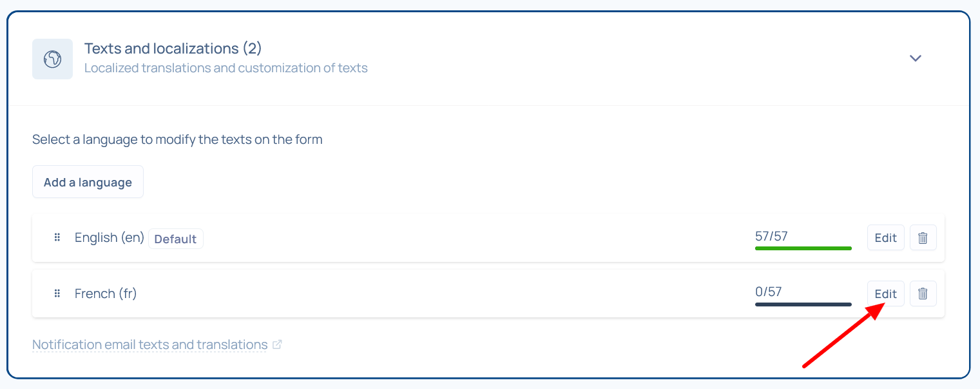Delete the French language with trash icon

point(923,294)
